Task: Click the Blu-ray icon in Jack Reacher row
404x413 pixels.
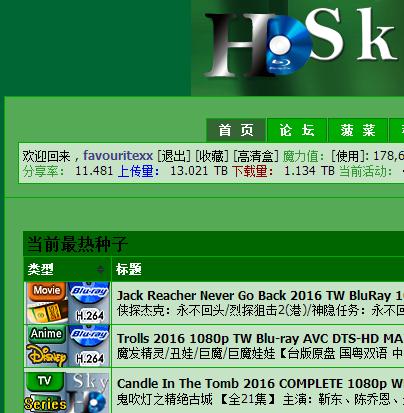Action: [89, 292]
